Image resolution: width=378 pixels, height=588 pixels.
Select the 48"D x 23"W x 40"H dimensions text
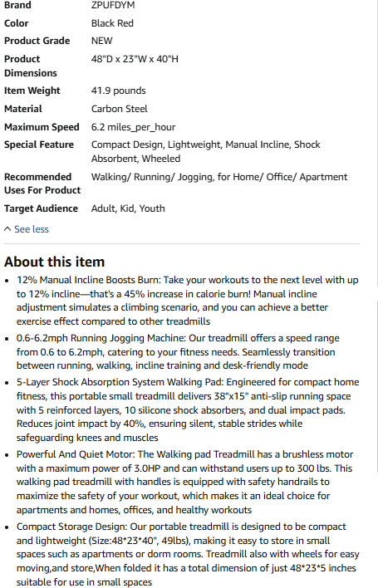(135, 59)
